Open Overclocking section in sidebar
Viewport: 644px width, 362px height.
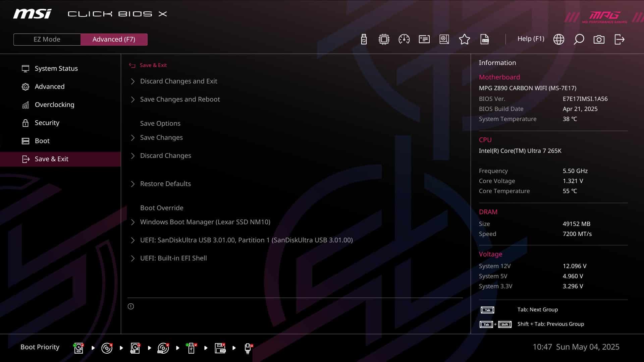pyautogui.click(x=60, y=105)
